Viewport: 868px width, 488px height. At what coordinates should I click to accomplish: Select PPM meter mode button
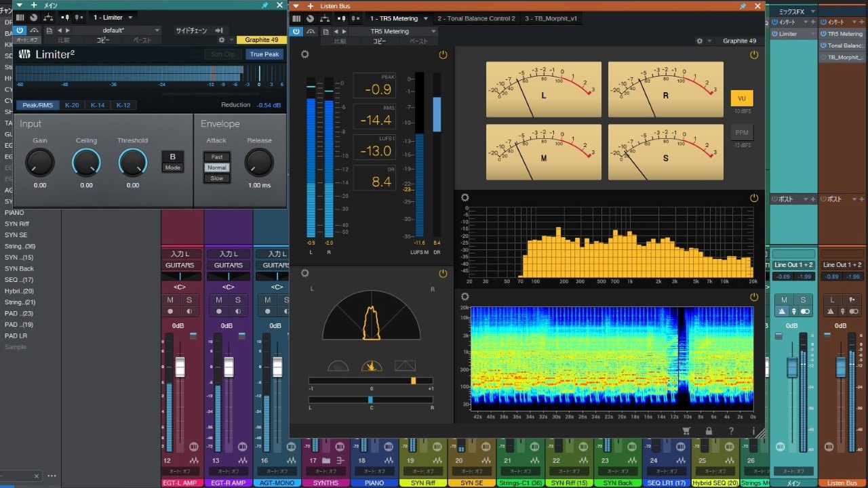(742, 134)
